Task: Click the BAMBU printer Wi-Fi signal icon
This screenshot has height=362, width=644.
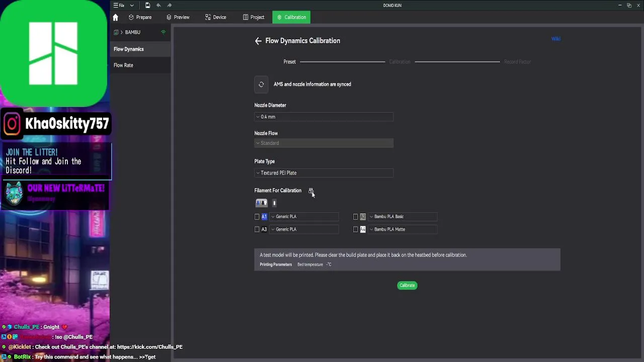Action: 163,32
